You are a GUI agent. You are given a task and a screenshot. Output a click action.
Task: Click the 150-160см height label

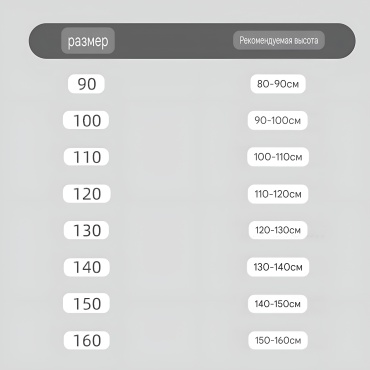pyautogui.click(x=278, y=340)
